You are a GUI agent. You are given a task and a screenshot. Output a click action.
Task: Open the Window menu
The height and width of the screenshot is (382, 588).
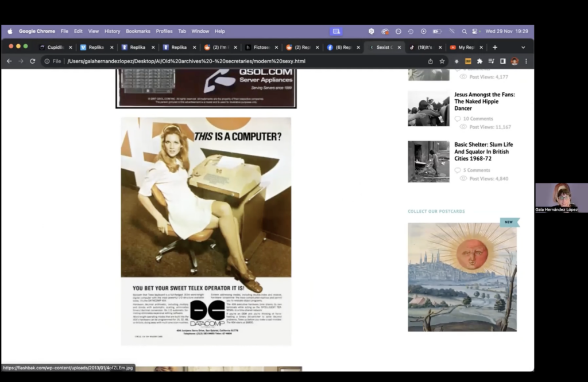pos(200,32)
